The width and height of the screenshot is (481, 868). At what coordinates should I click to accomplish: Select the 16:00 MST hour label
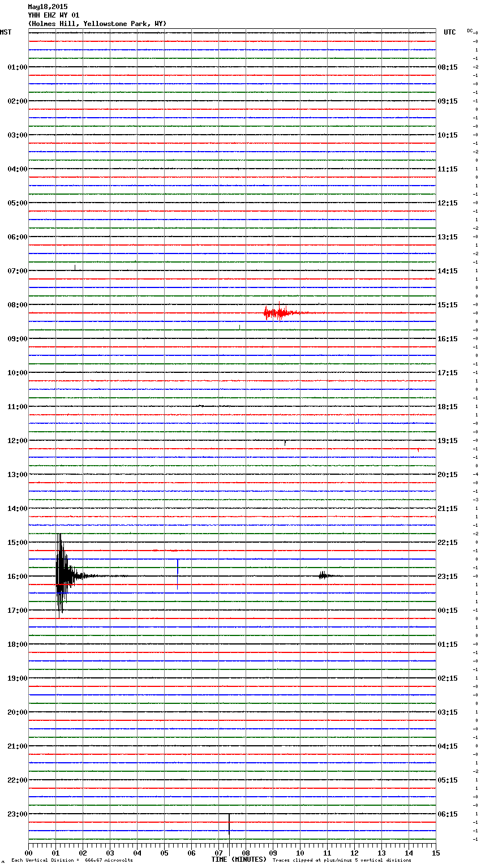click(x=18, y=577)
